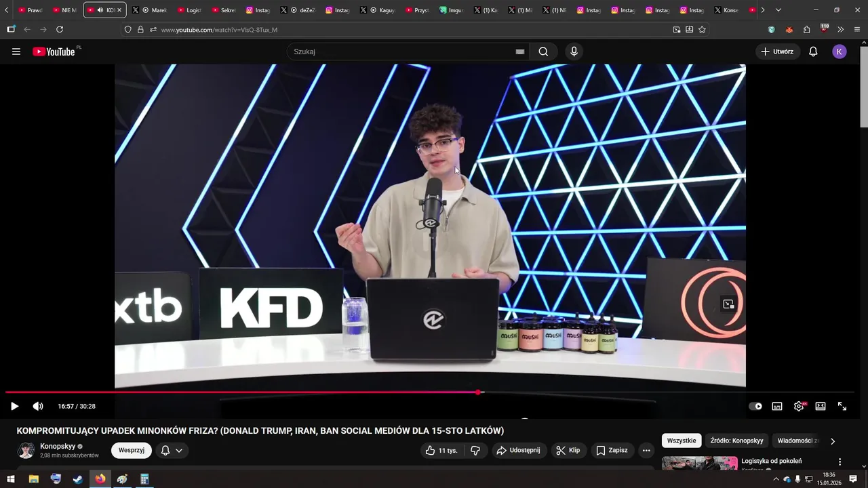Click the Klip button

(x=568, y=450)
